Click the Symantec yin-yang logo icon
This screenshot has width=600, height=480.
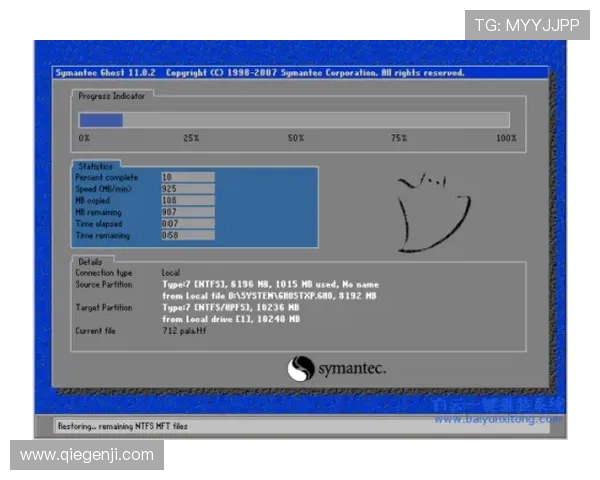point(301,369)
